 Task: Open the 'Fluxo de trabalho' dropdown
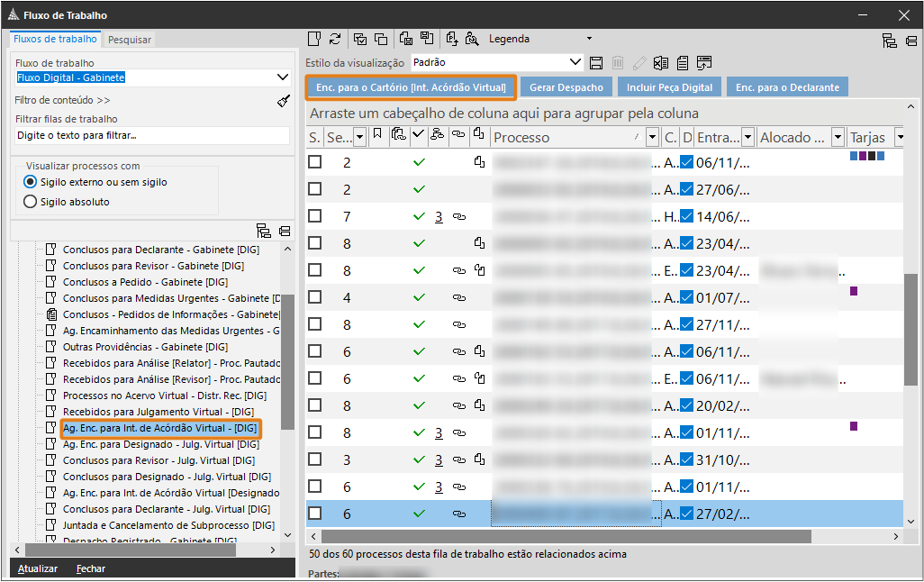click(x=282, y=77)
